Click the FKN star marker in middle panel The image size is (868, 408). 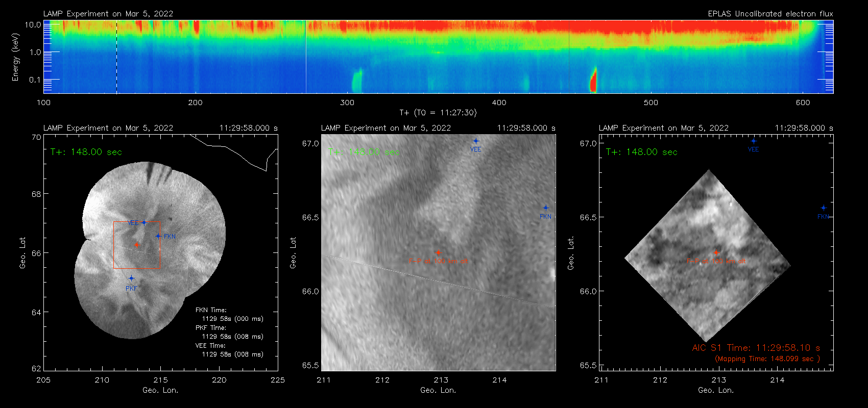[546, 208]
